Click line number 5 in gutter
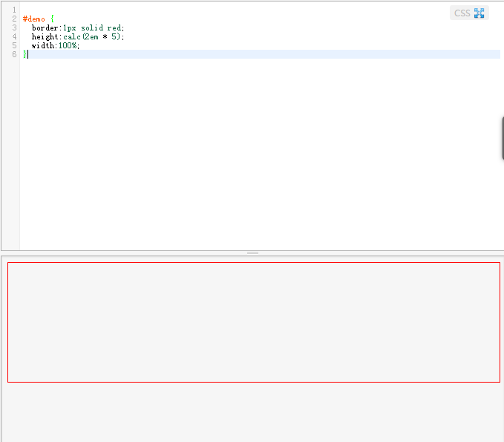Screen dimensions: 504x442 click(x=14, y=45)
